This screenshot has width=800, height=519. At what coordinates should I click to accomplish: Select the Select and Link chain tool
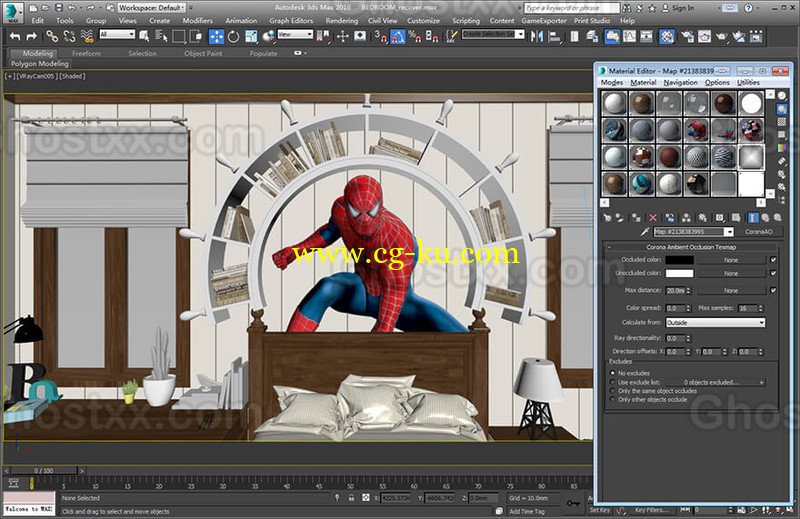point(52,36)
